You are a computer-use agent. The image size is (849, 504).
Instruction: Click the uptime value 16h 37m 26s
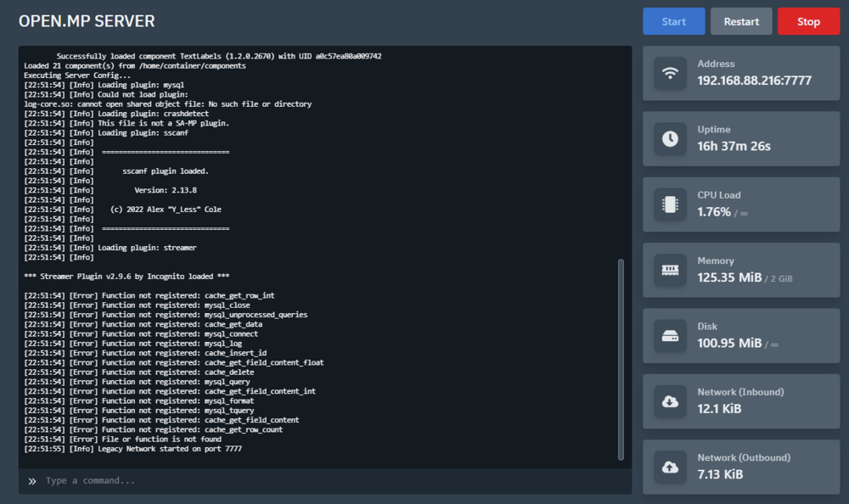(734, 146)
